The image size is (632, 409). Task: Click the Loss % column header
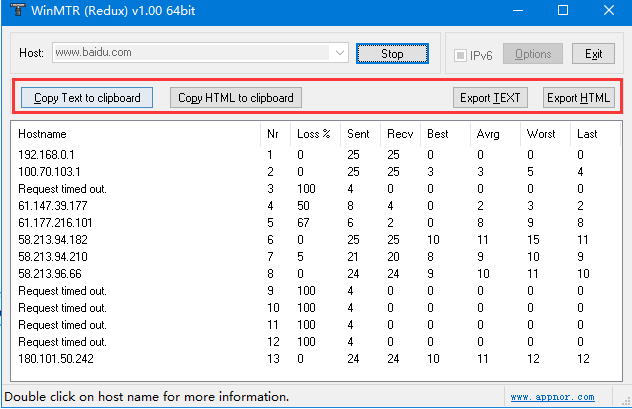313,134
